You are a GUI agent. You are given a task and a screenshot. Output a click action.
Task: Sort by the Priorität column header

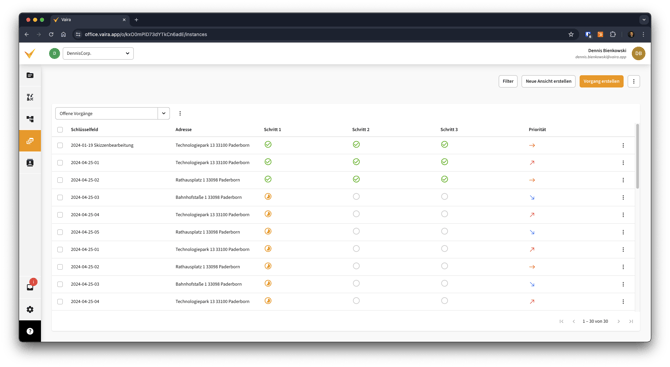(x=537, y=129)
